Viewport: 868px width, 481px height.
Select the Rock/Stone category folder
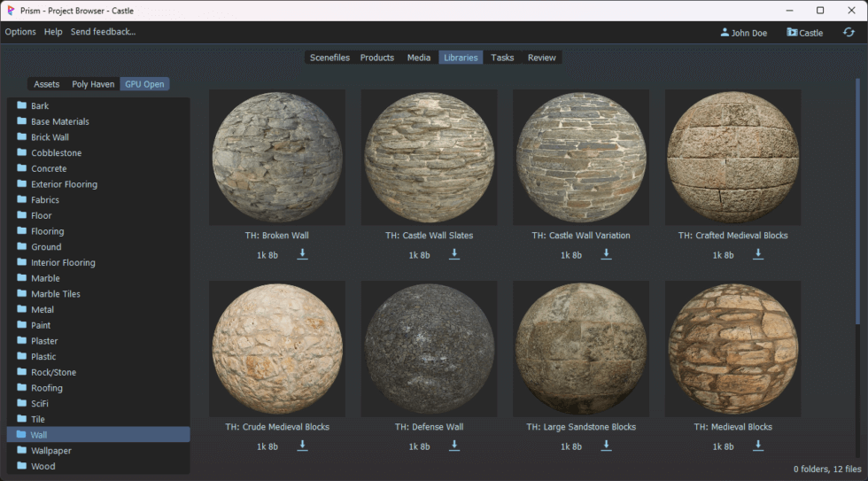click(53, 372)
